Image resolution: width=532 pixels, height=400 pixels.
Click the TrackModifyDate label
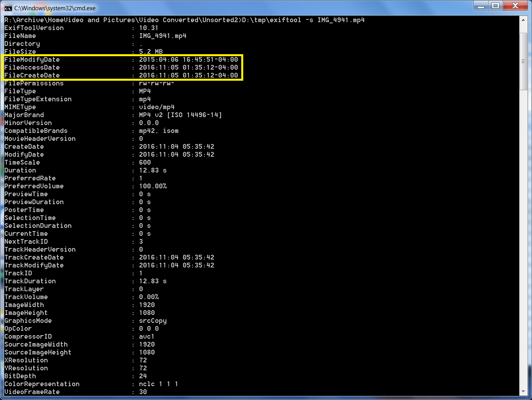[34, 265]
